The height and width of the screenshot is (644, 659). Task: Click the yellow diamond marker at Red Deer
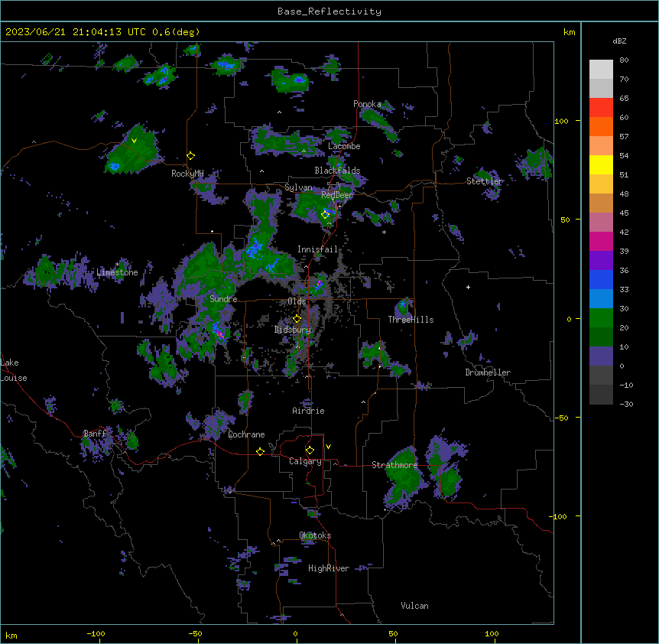tap(326, 215)
